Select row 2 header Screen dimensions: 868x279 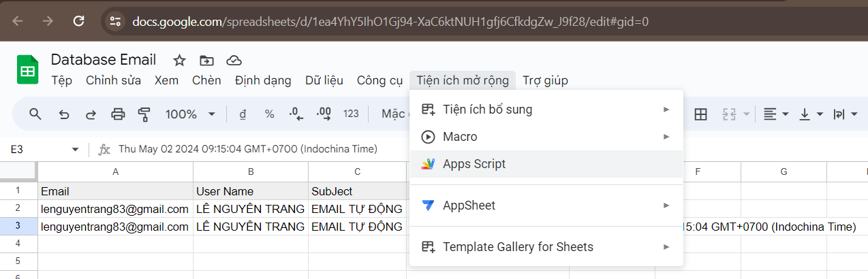tap(18, 208)
